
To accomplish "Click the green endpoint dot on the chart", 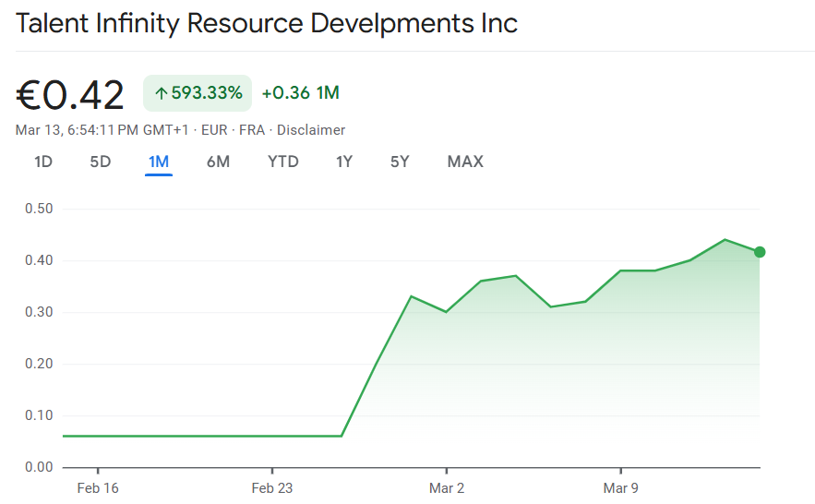I will tap(760, 252).
